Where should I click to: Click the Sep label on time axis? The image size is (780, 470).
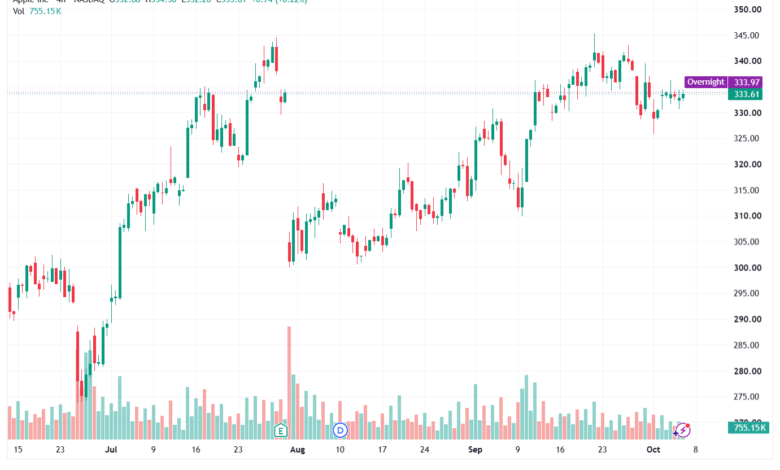[475, 450]
